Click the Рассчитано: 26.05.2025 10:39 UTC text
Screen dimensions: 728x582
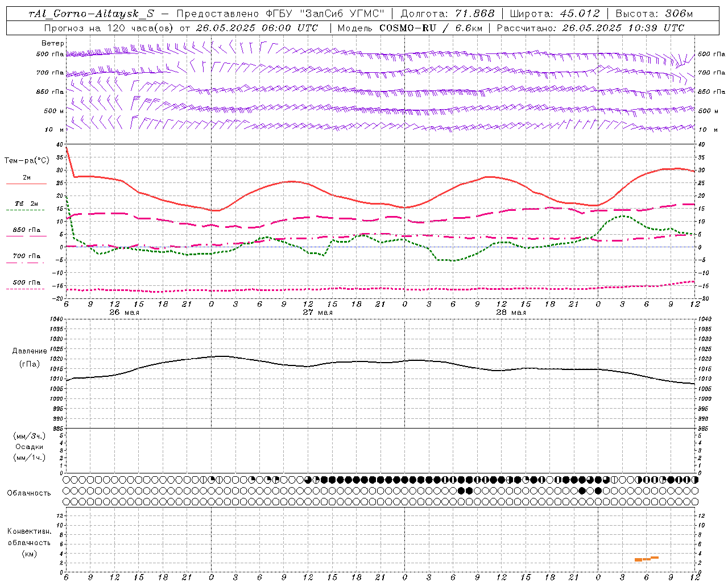590,28
